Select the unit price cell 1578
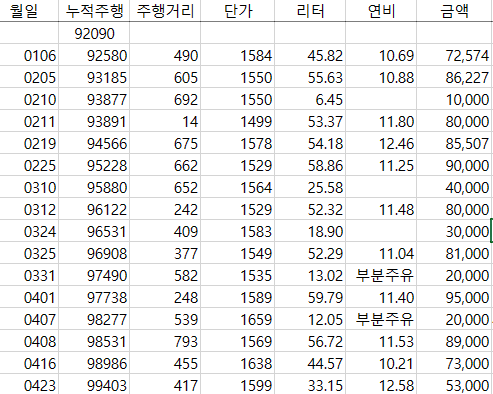Image resolution: width=493 pixels, height=394 pixels. coord(238,143)
